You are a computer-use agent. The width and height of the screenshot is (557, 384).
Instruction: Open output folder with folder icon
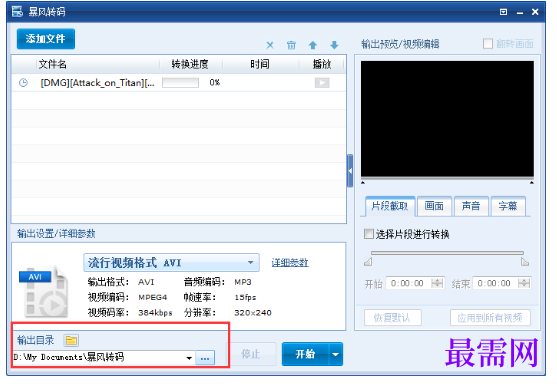click(71, 340)
